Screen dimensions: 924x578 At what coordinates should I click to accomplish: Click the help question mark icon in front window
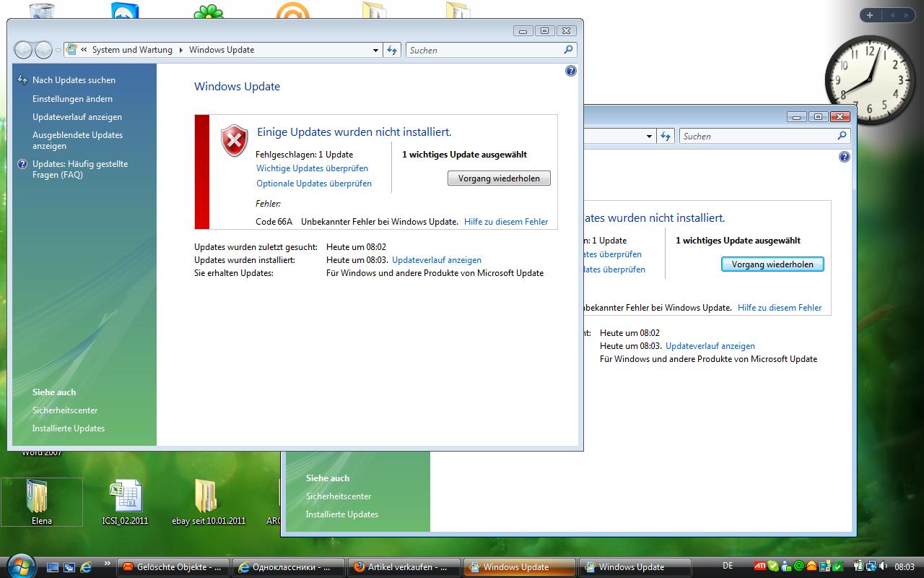pyautogui.click(x=571, y=71)
